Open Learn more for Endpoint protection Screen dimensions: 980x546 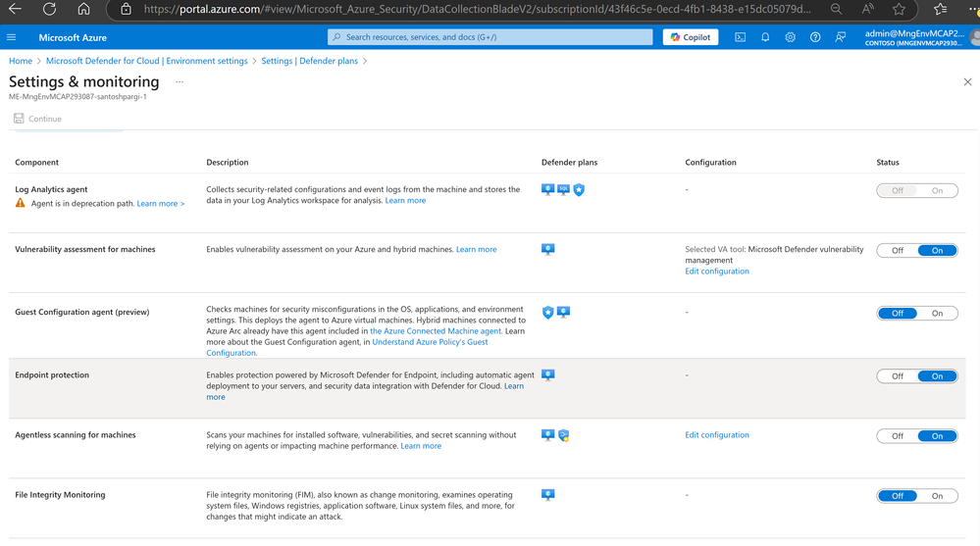(x=514, y=386)
